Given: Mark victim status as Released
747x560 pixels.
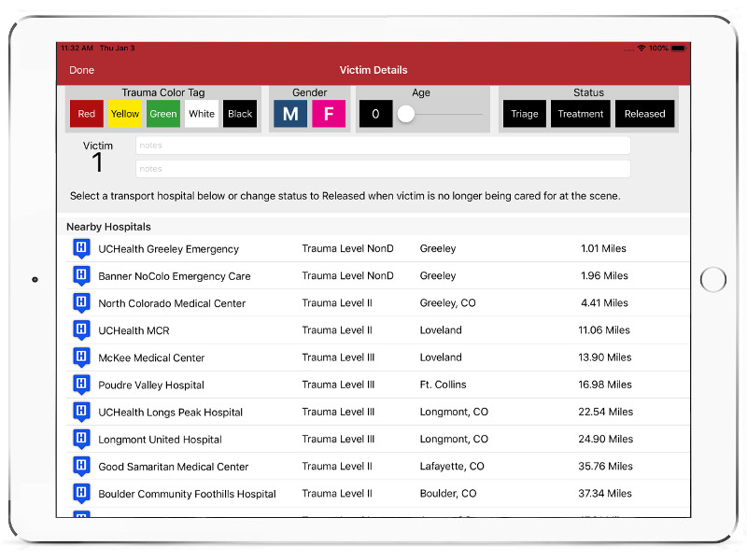Looking at the screenshot, I should pyautogui.click(x=644, y=114).
